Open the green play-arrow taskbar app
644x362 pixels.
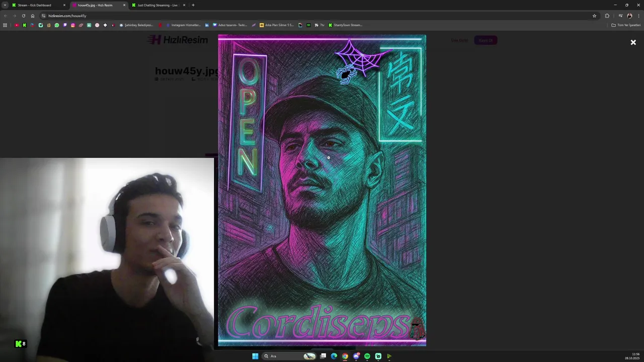[389, 356]
